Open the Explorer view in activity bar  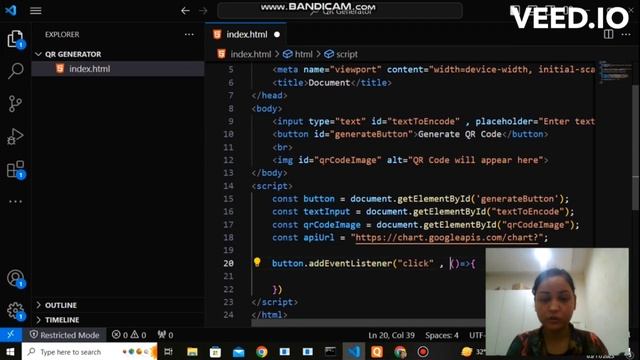click(16, 39)
